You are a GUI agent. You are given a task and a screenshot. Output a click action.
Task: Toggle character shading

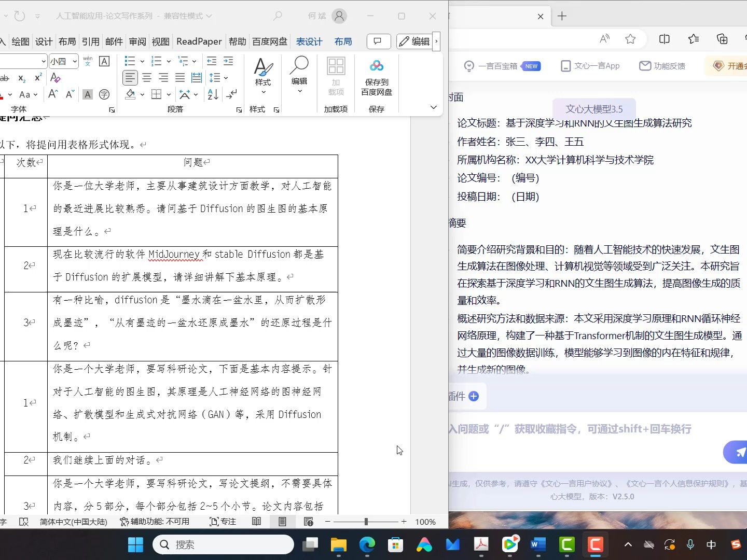pos(88,94)
